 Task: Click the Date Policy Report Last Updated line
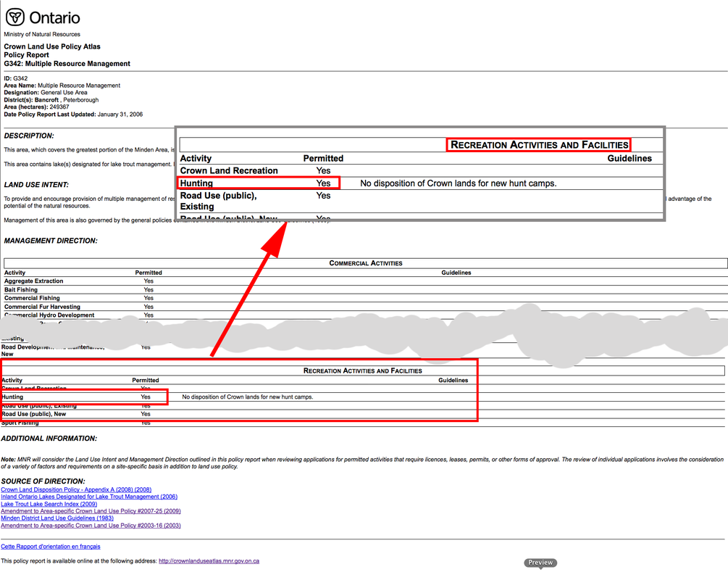[x=73, y=115]
